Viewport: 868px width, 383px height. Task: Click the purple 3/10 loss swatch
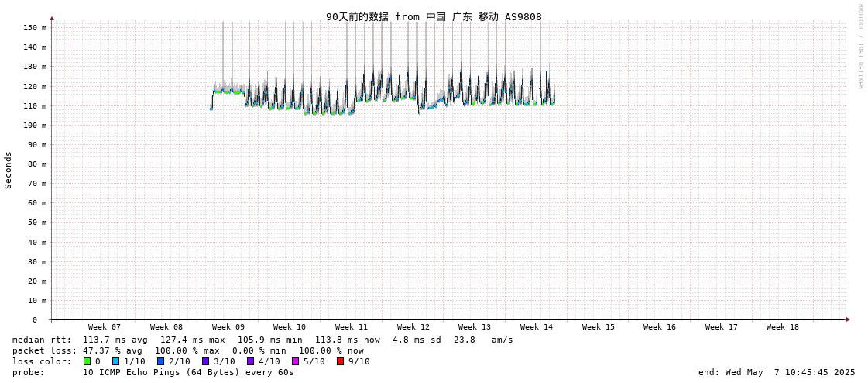point(205,361)
